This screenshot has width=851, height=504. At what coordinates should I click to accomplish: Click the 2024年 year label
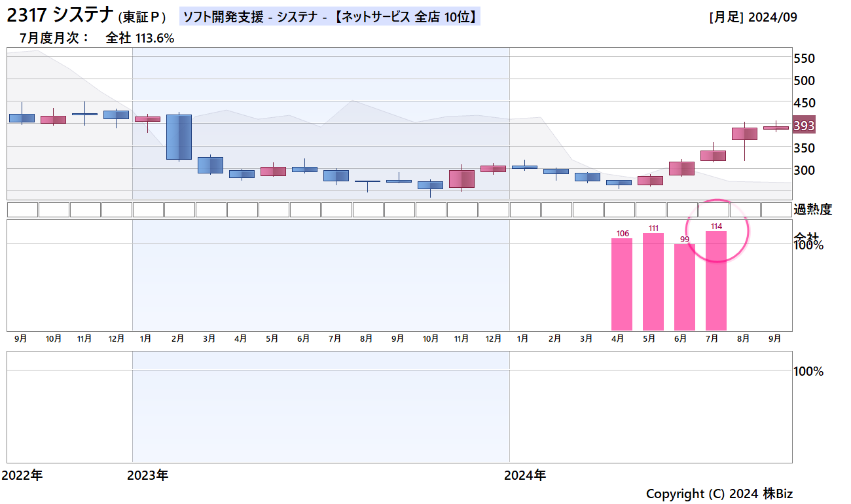pyautogui.click(x=525, y=475)
